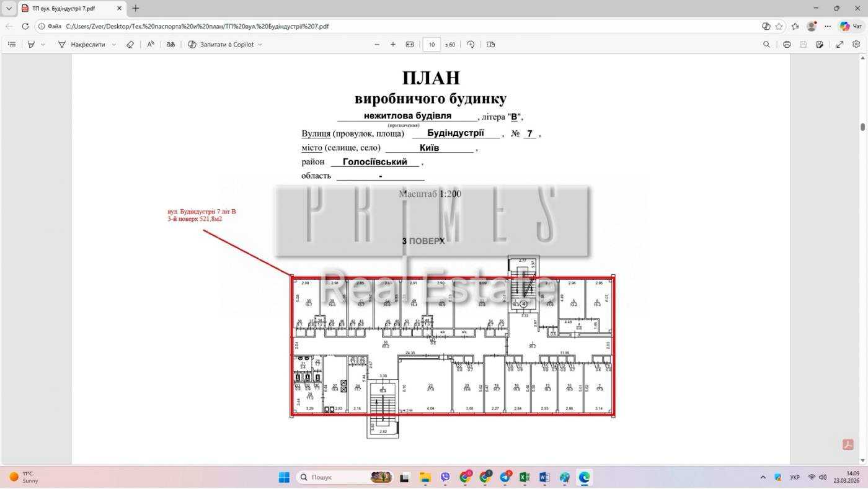Refresh the current page

coord(25,27)
